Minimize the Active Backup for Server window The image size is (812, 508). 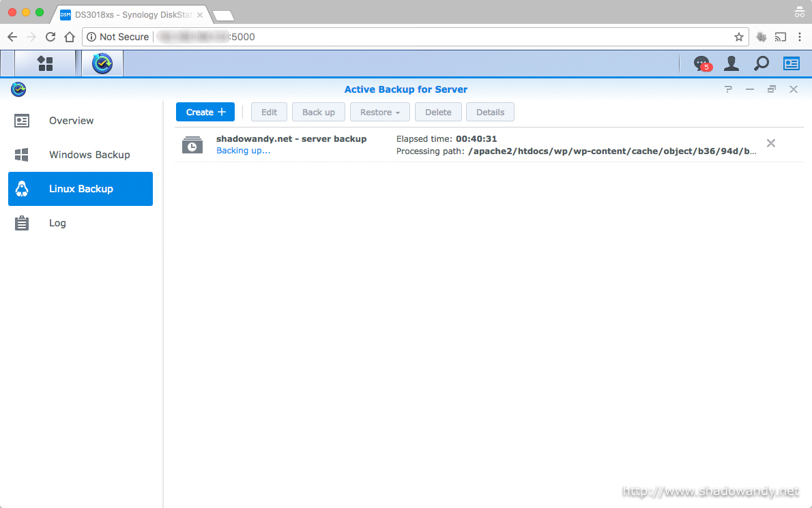(750, 89)
